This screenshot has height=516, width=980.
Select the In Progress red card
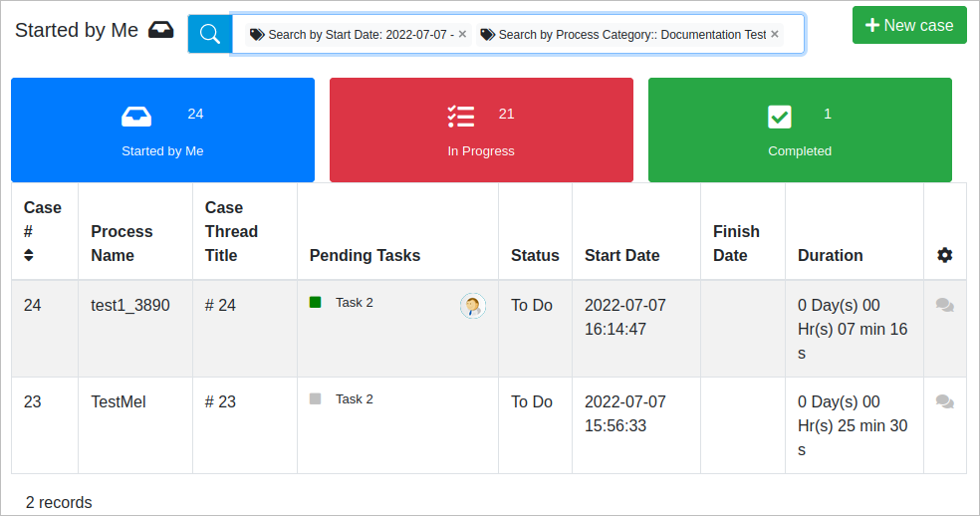481,130
